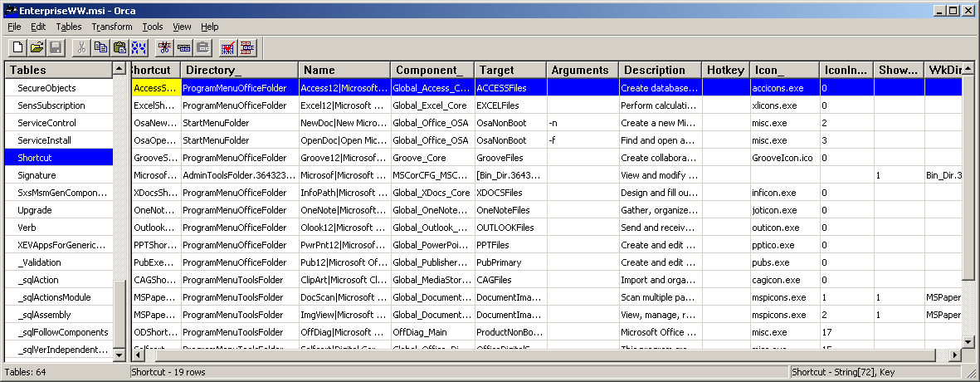Click the red-and-blue blocks icon after Validate

tap(247, 47)
